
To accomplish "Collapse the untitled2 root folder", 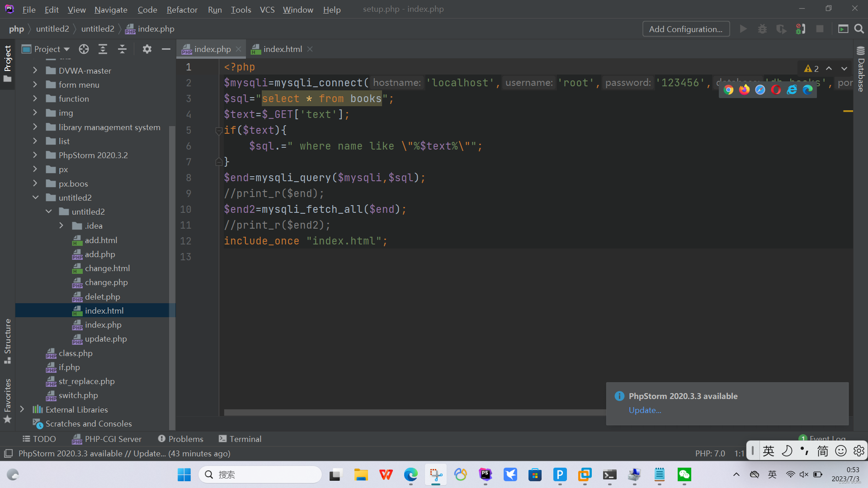I will tap(35, 197).
